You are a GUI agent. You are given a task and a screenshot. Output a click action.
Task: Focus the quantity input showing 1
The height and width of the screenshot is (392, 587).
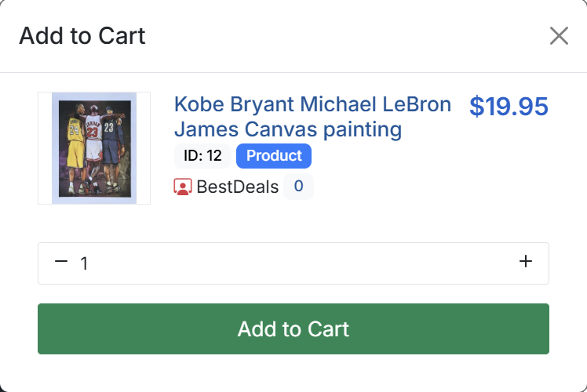(85, 263)
